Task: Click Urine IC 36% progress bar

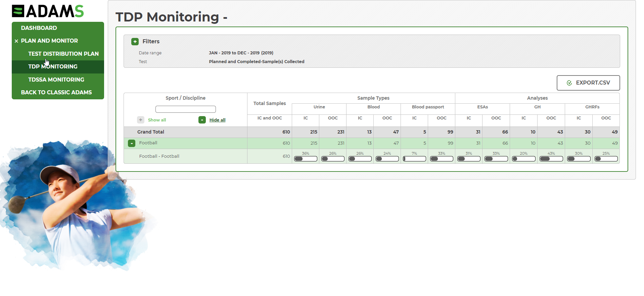Action: pos(306,159)
